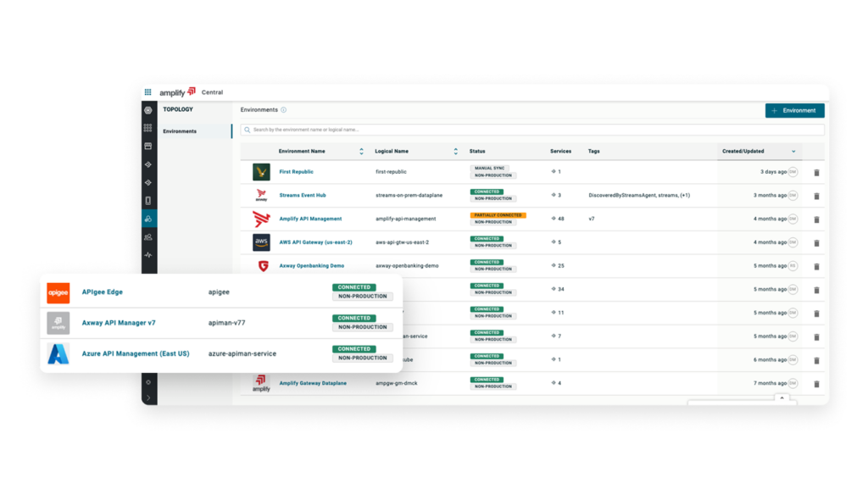Click the Partially Connected status badge
Viewport: 868px width, 489px height.
[x=498, y=215]
